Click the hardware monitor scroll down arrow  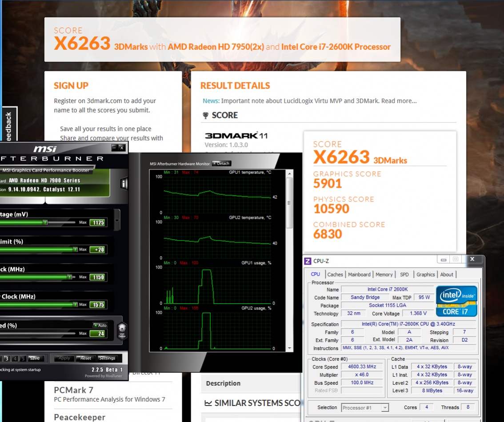[x=290, y=348]
